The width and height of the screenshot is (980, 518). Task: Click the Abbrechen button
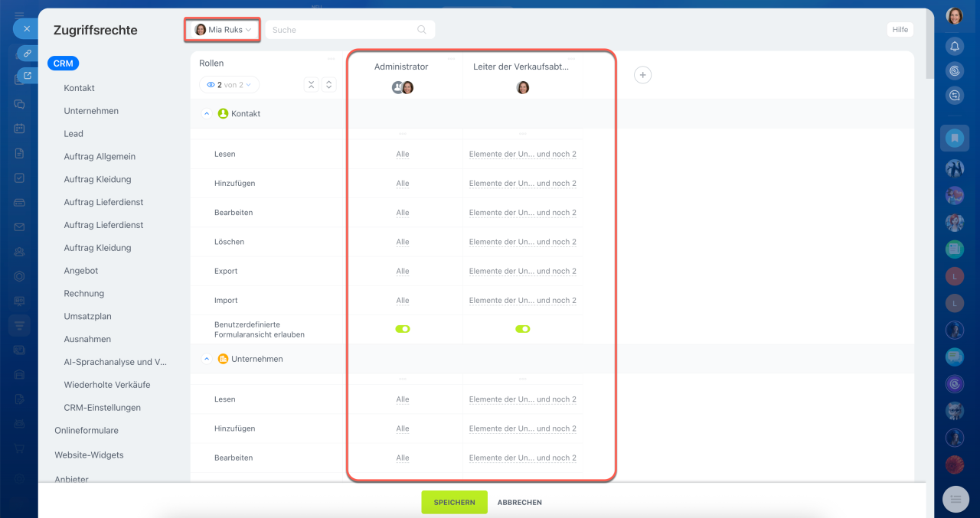click(x=520, y=503)
